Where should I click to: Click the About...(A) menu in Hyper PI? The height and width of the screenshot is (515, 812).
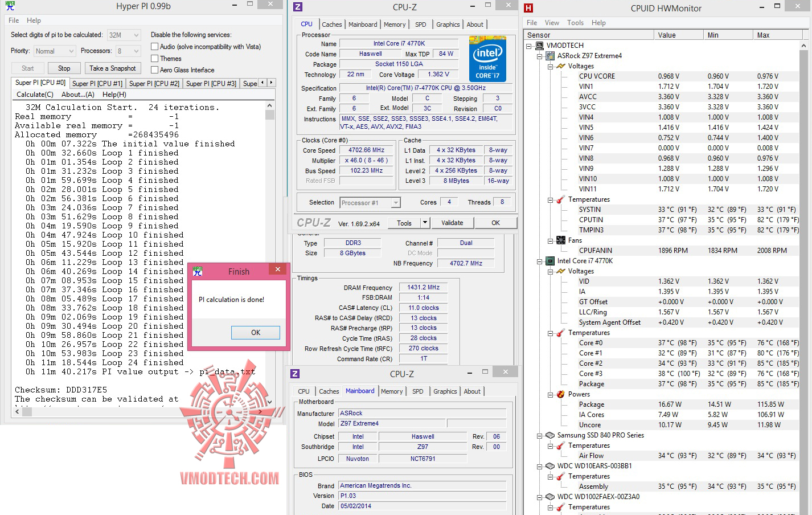(x=78, y=95)
